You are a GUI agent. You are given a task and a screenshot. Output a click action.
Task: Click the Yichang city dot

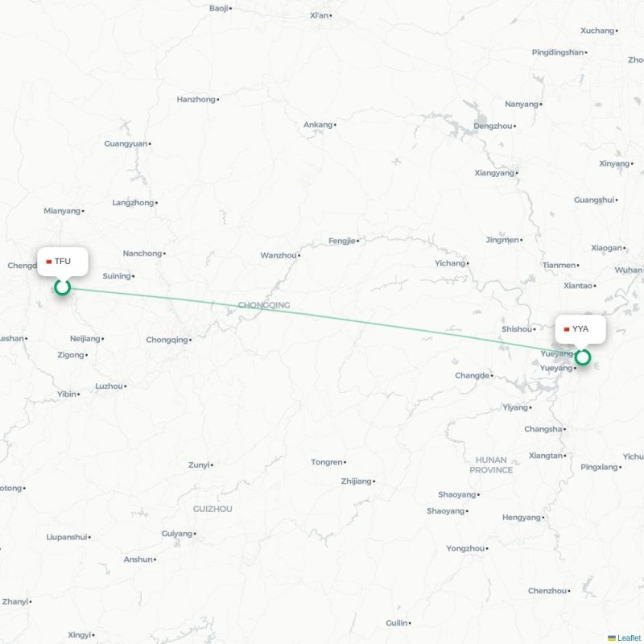click(x=468, y=263)
